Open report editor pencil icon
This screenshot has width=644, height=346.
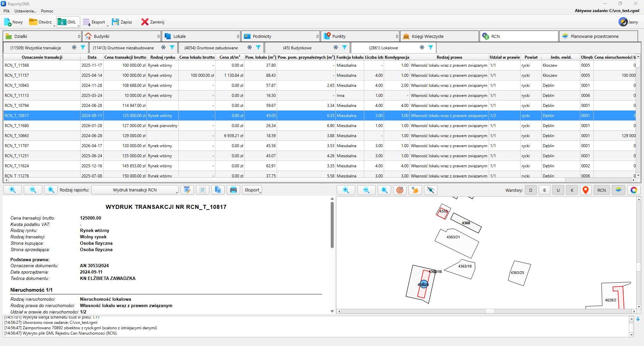[187, 190]
